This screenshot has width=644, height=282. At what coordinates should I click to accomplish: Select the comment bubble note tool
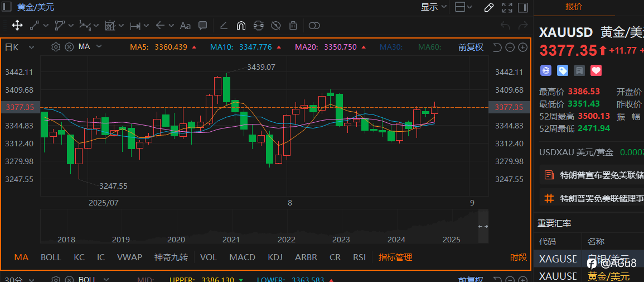[202, 26]
